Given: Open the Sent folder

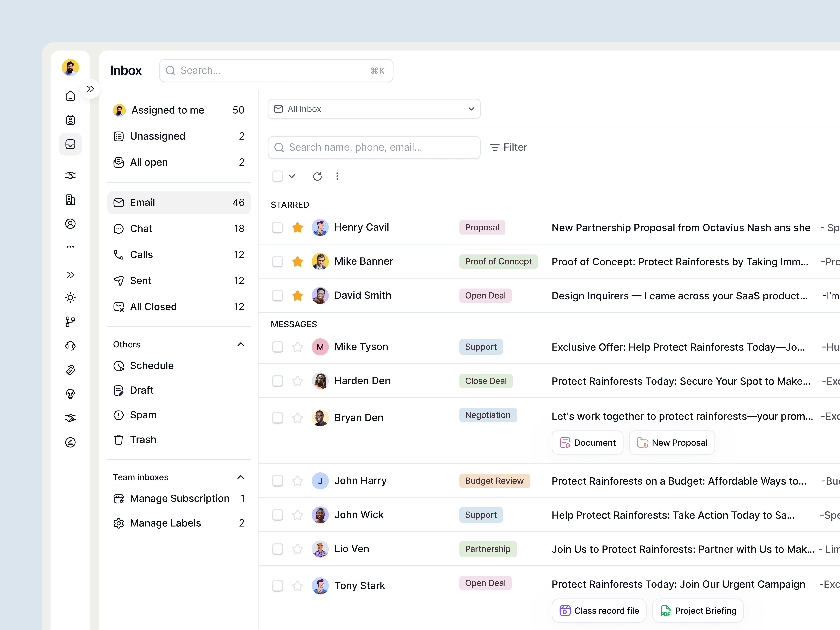Looking at the screenshot, I should coord(179,281).
